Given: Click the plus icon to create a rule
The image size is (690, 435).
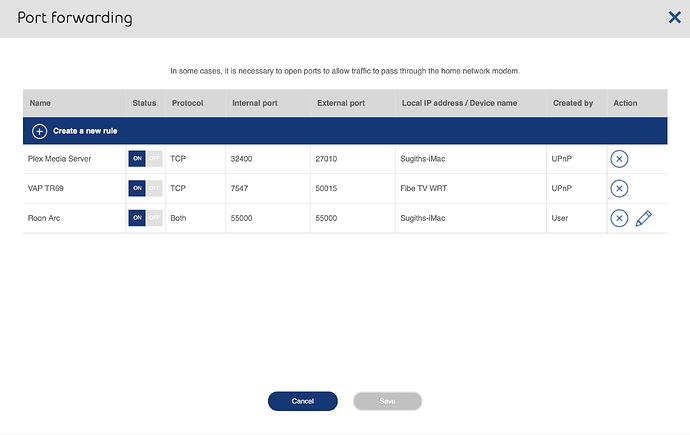Looking at the screenshot, I should (39, 131).
